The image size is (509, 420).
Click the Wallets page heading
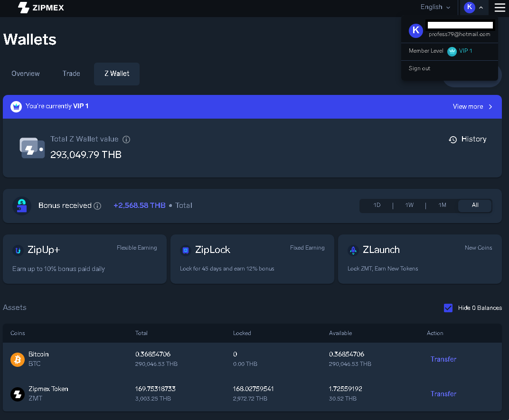[x=30, y=39]
